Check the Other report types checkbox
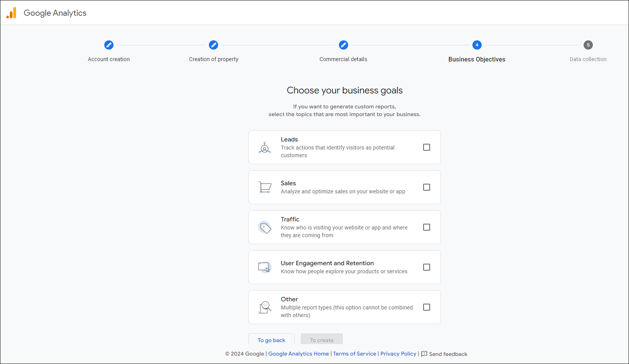 tap(427, 307)
